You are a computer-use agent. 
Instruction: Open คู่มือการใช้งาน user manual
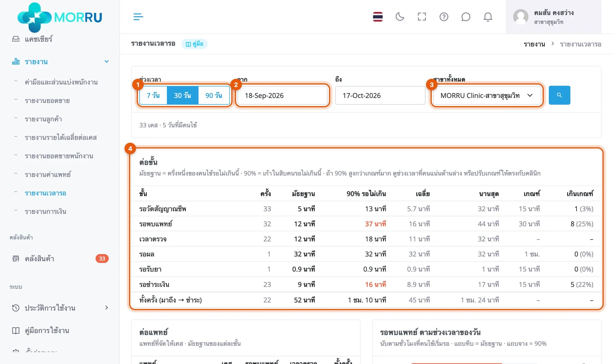pos(47,330)
